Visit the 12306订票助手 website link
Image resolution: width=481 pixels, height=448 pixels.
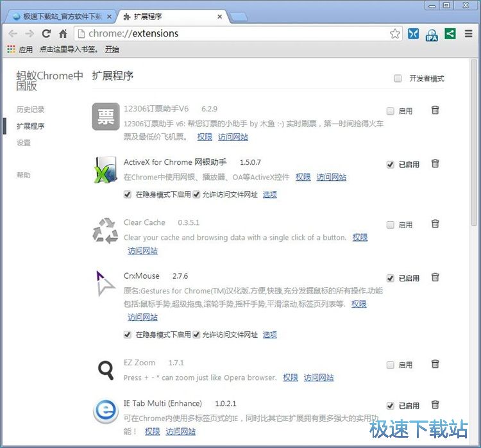pyautogui.click(x=233, y=137)
